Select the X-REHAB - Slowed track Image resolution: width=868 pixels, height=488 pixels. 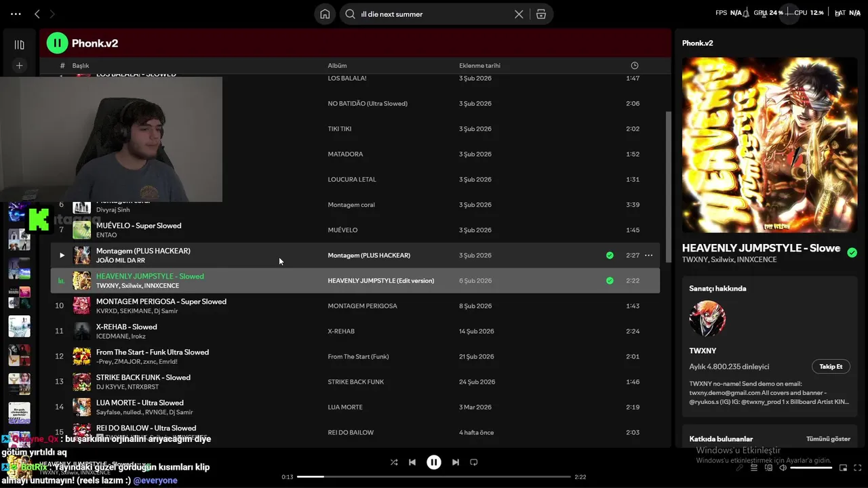click(126, 327)
